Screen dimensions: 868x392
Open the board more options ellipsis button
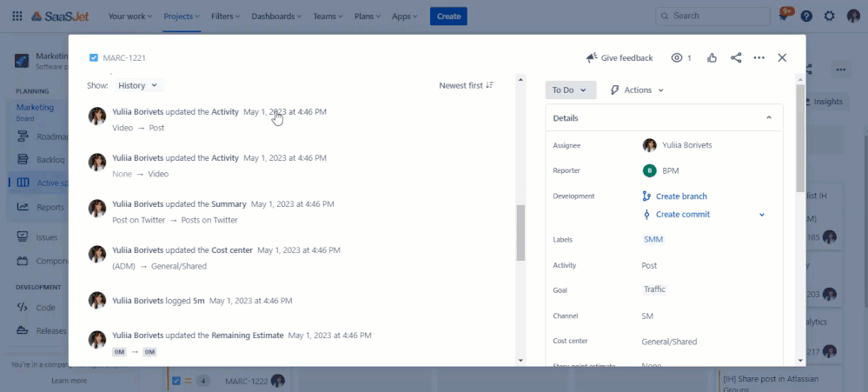pos(841,70)
